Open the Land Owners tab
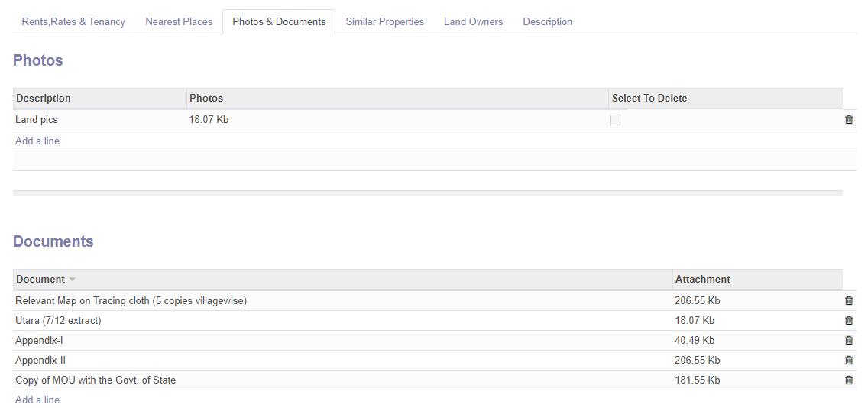Viewport: 868px width, 408px height. tap(473, 21)
